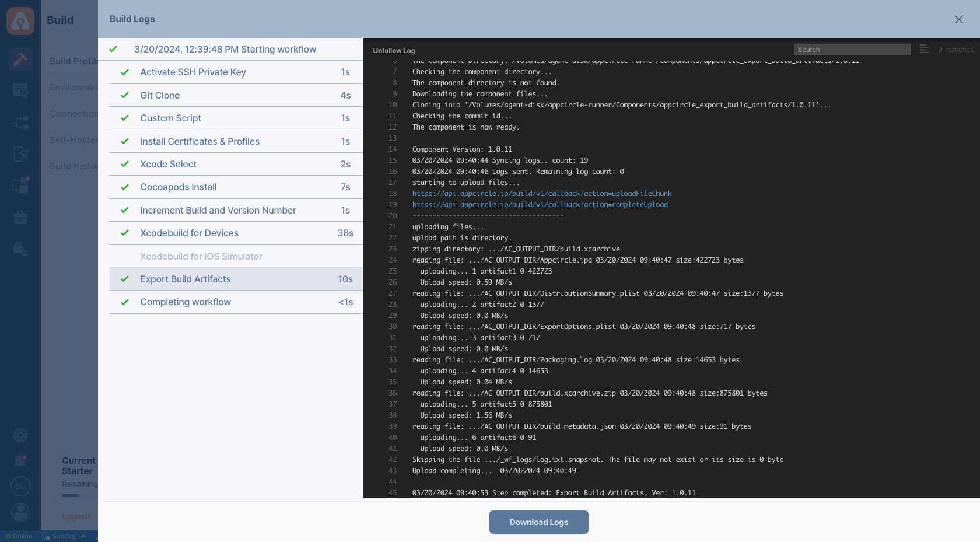Click the '0 matches' search counter

click(956, 50)
